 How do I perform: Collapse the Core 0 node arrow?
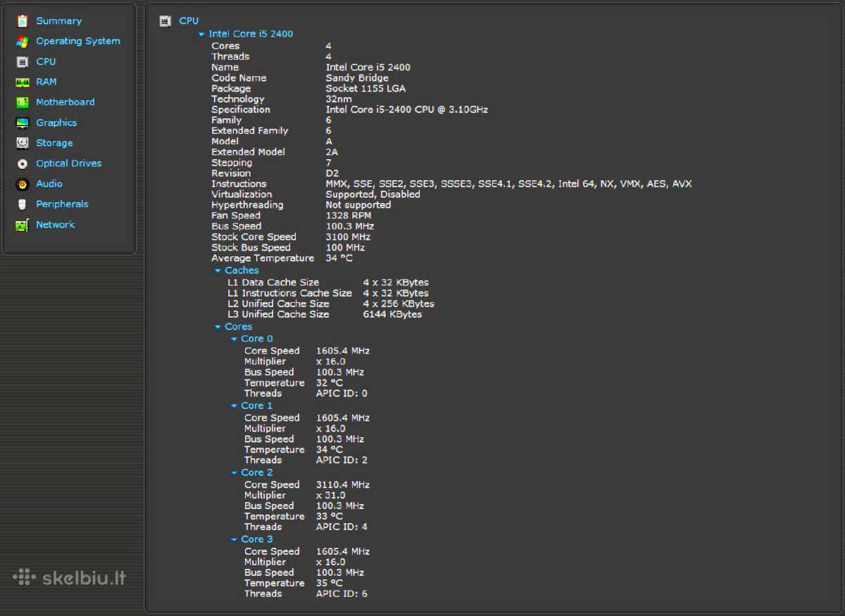(234, 339)
